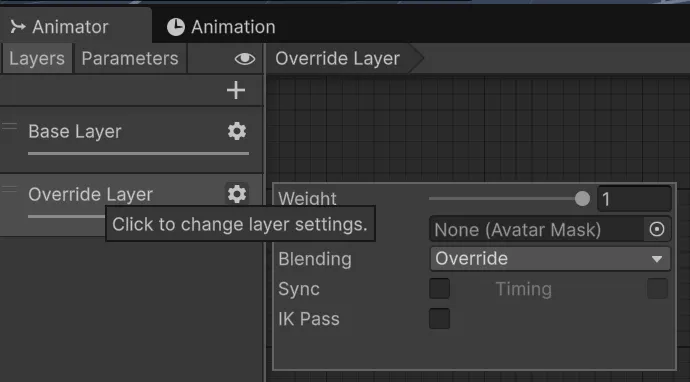Select the Override Layer row
Viewport: 690px width, 382px height.
point(131,205)
